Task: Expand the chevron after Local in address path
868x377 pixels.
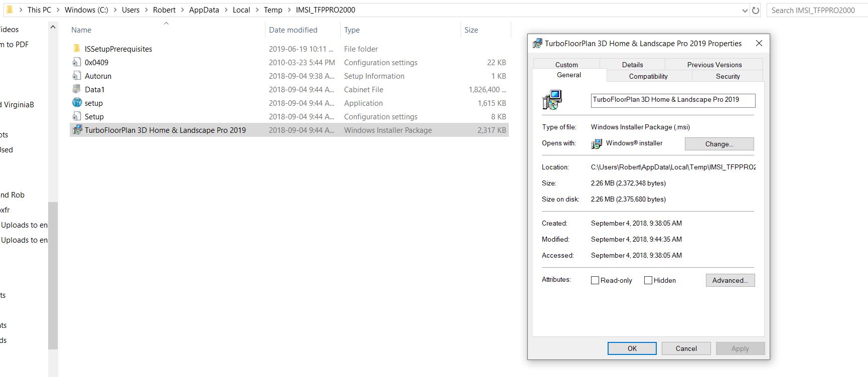Action: tap(257, 10)
